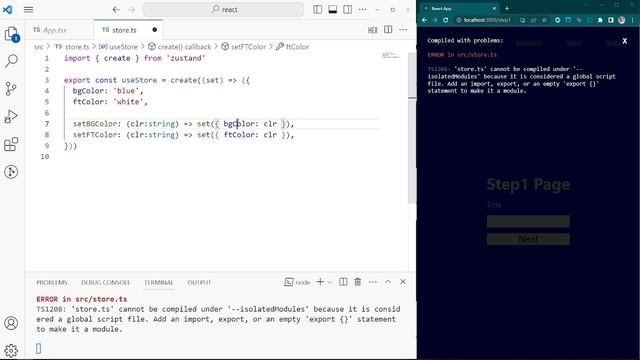Select src in the breadcrumb
Screen dimensions: 640x360
point(39,47)
